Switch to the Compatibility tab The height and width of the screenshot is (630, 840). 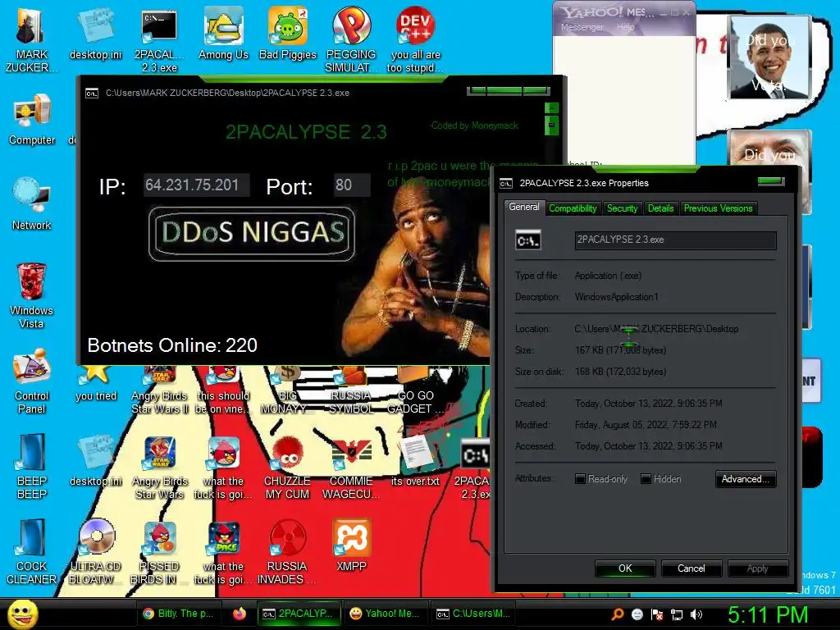(x=573, y=208)
